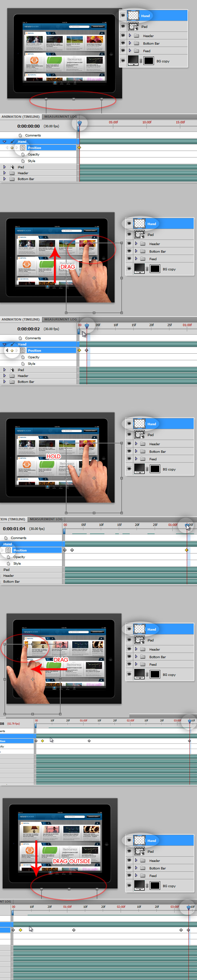Screen dimensions: 197x980
Task: Select Position property row in 0:00:00:00 timeline
Action: [x=38, y=148]
